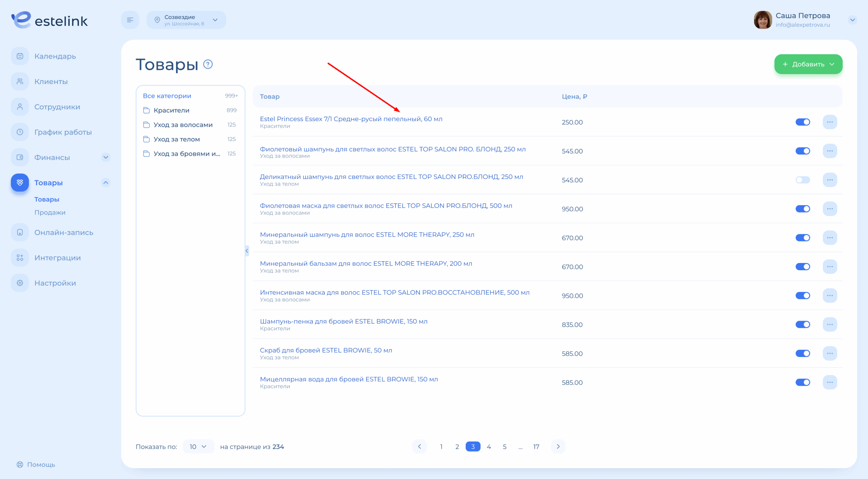This screenshot has width=868, height=479.
Task: Go to the previous page arrow
Action: 419,446
